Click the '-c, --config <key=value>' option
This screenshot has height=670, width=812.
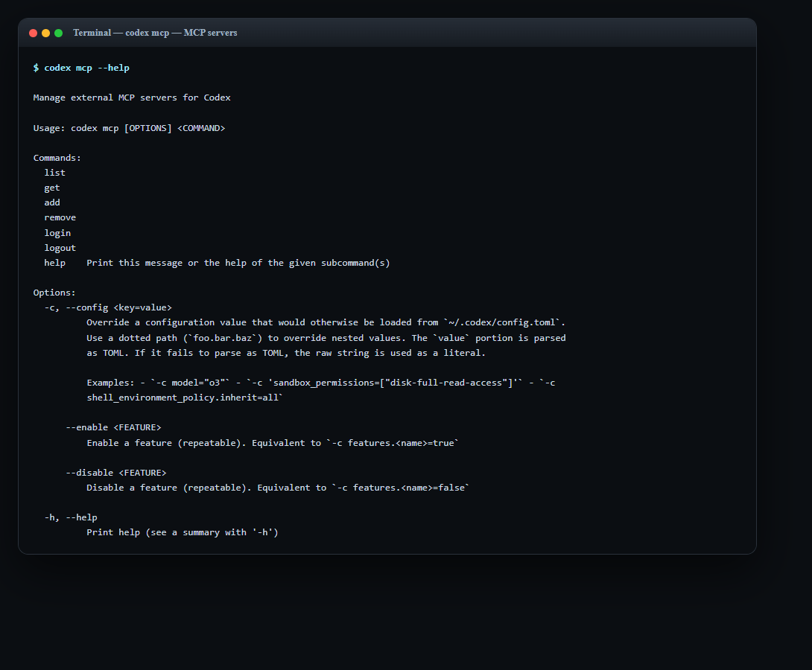[x=108, y=308]
